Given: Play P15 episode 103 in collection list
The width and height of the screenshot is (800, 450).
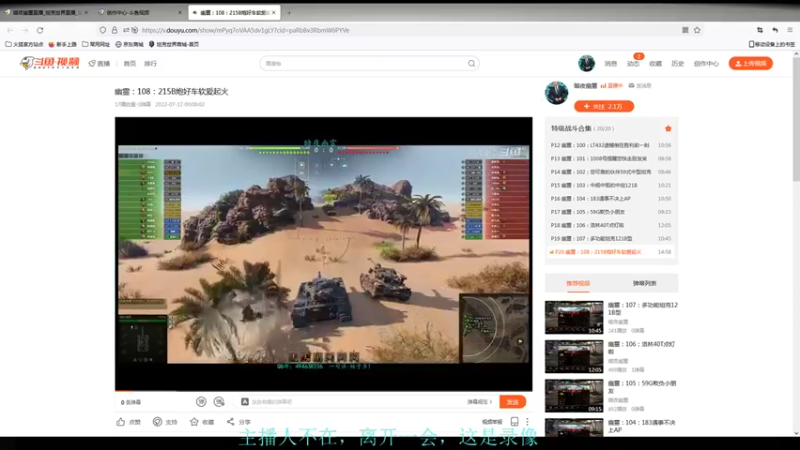Looking at the screenshot, I should [x=611, y=185].
